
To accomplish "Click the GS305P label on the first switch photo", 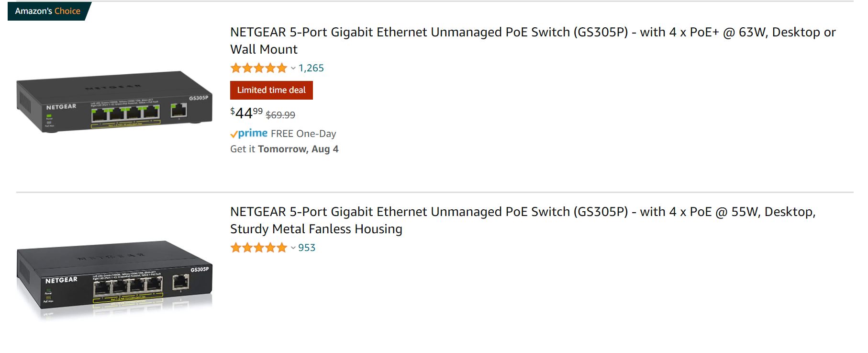I will point(198,98).
